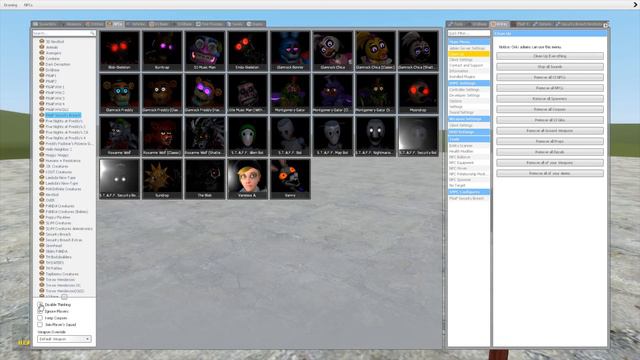
Task: Choose Roxanne Wolf (Classic) NPC icon
Action: pos(162,136)
